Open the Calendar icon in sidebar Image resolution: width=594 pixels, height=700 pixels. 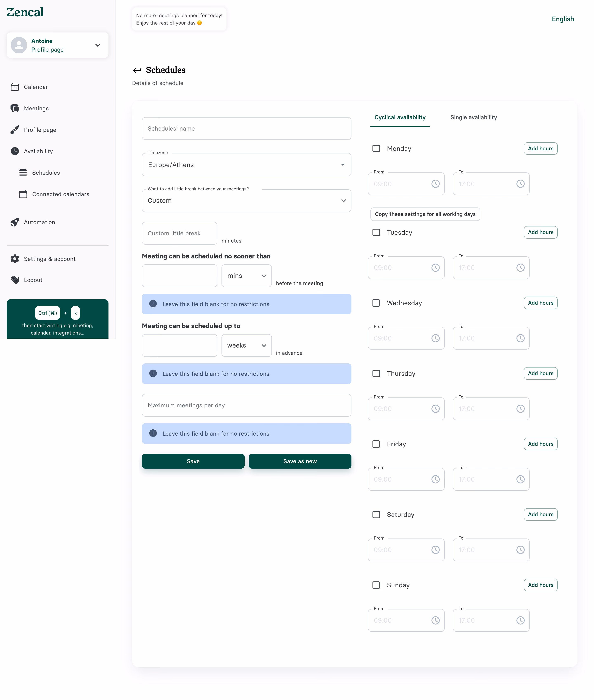pyautogui.click(x=15, y=87)
